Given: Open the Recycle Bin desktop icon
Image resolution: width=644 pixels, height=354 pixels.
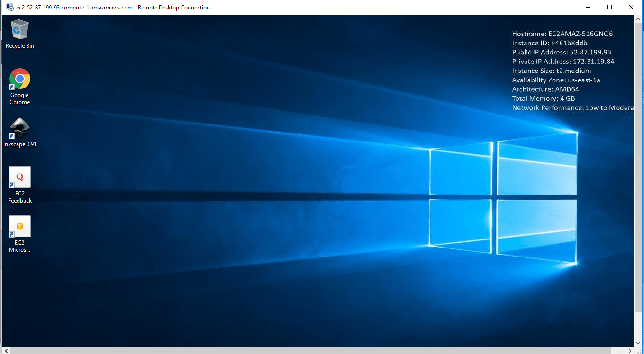Looking at the screenshot, I should coord(19,29).
